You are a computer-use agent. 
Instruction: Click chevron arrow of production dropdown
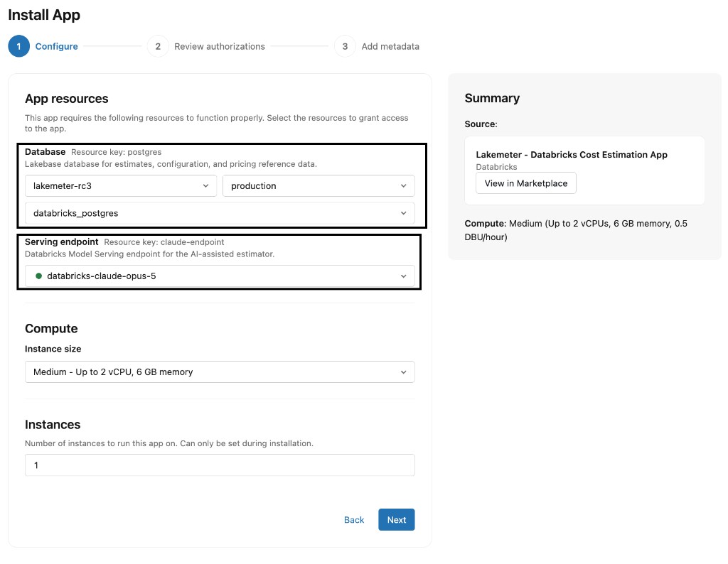404,185
